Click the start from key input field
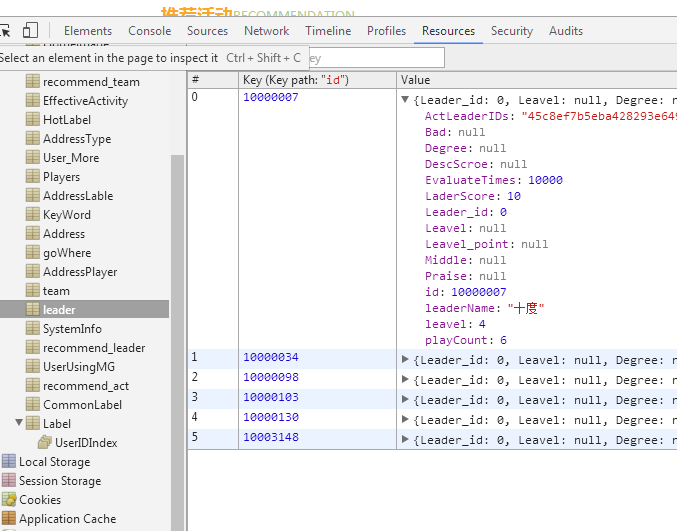The image size is (677, 531). pos(376,57)
